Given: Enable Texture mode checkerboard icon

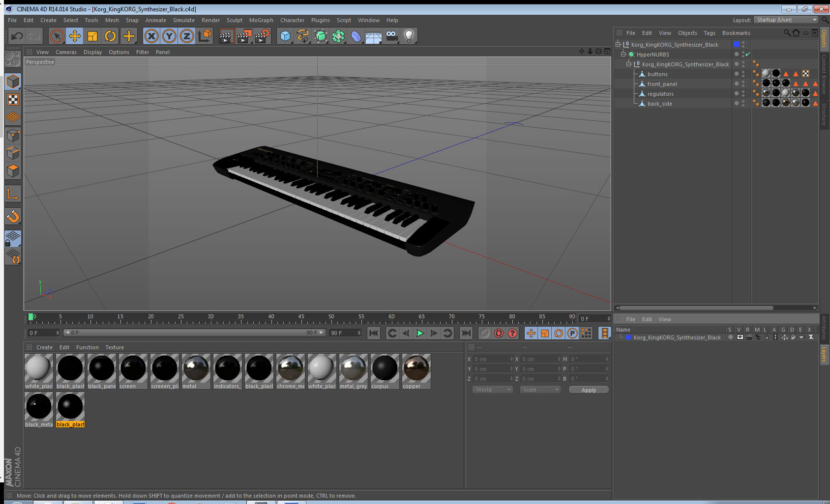Looking at the screenshot, I should (x=13, y=100).
